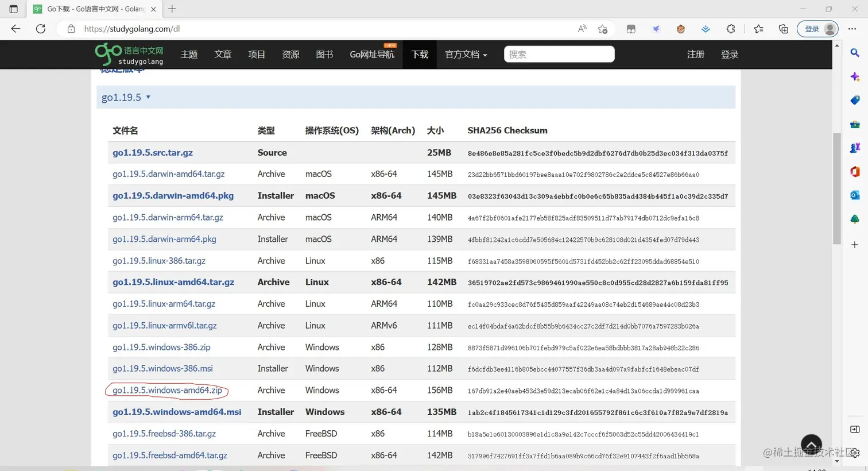868x471 pixels.
Task: Go back to the previous page
Action: click(15, 29)
